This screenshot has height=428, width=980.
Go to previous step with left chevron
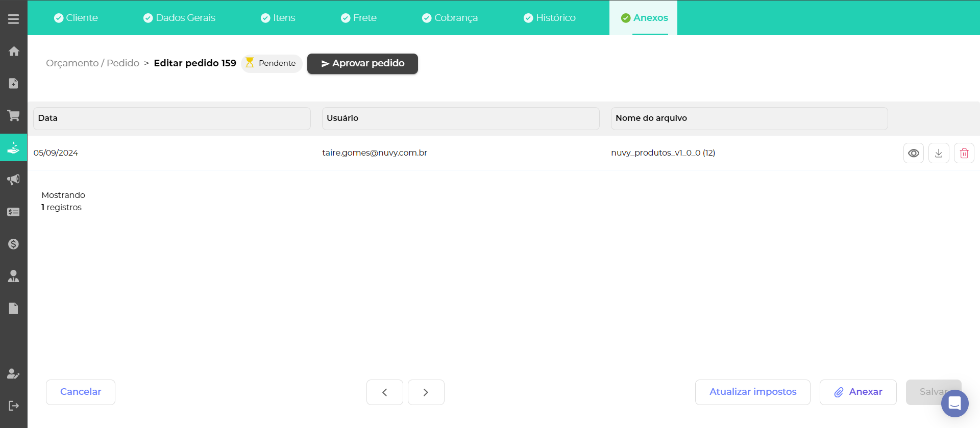384,392
